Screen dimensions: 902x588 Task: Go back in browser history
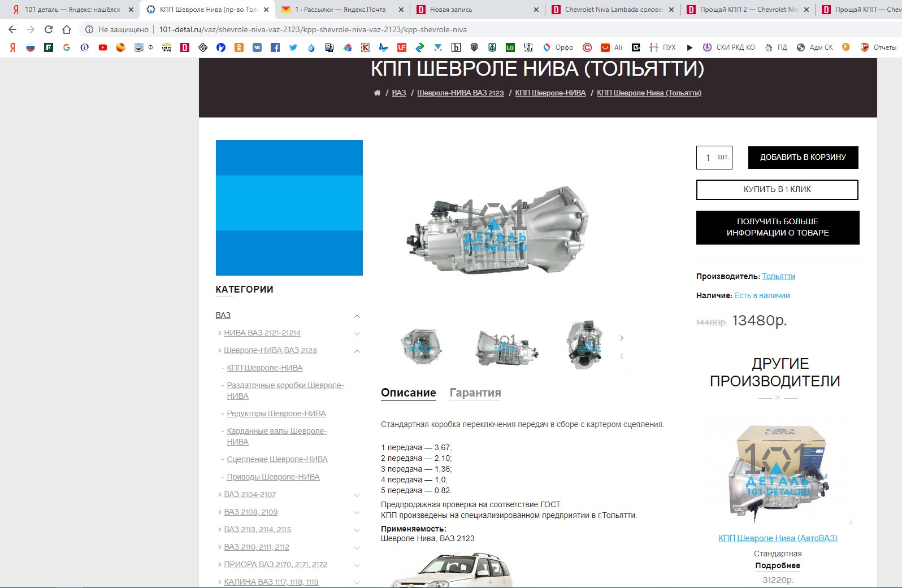12,29
